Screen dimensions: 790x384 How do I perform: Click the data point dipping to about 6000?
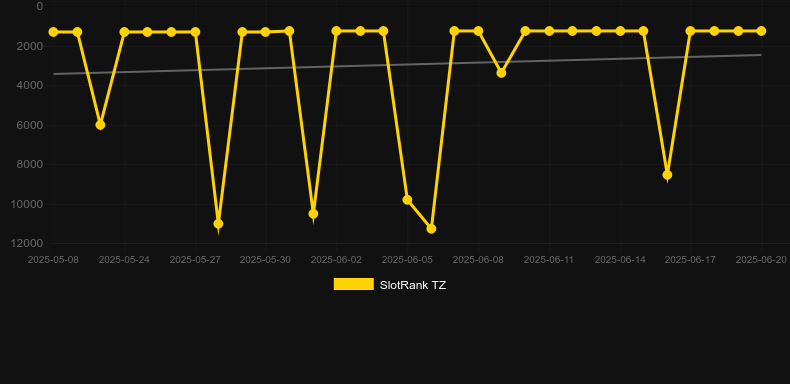coord(100,124)
